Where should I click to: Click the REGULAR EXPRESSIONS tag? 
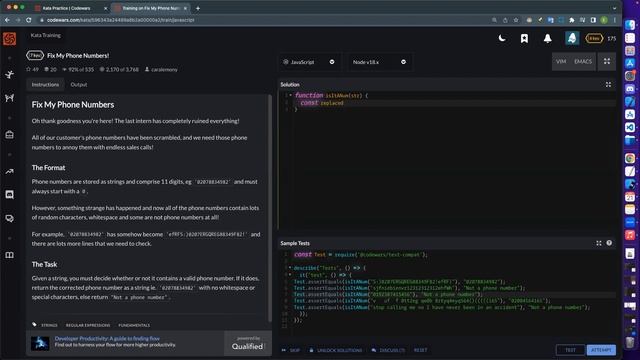click(88, 325)
